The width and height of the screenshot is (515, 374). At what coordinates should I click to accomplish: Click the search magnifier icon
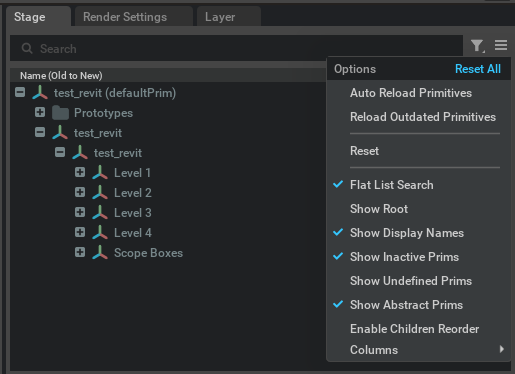[x=27, y=48]
